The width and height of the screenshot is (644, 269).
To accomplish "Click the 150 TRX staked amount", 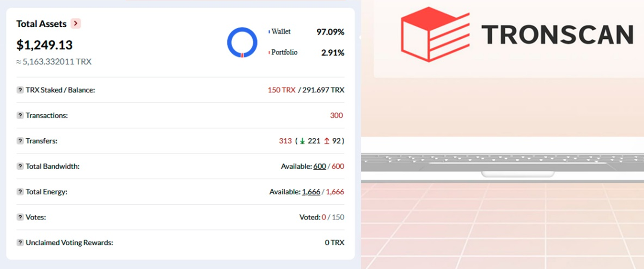I will (281, 90).
